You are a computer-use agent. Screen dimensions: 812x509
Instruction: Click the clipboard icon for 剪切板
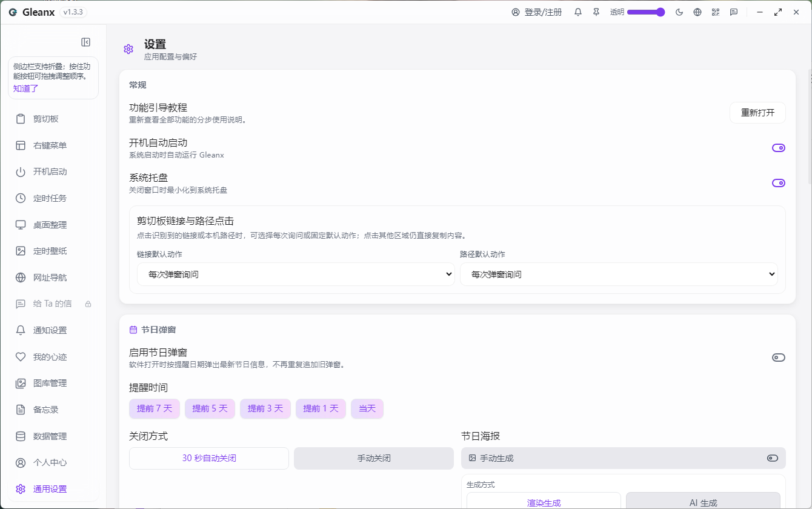[x=21, y=119]
